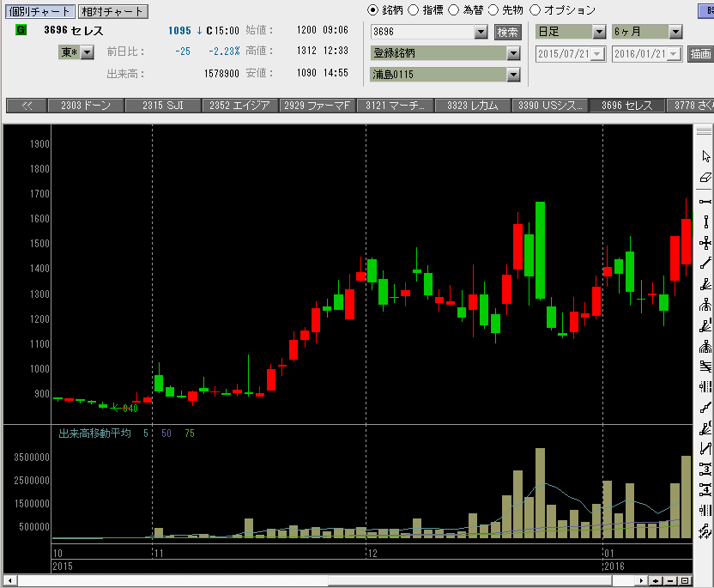The image size is (714, 588).
Task: Open the 2929 ファーマF stock tab
Action: [x=318, y=106]
